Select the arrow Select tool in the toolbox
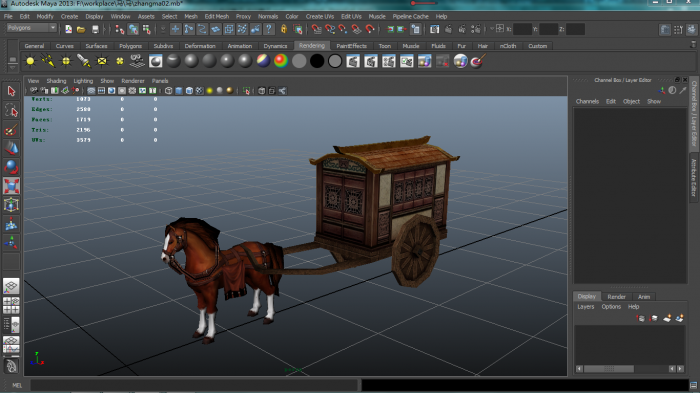 [x=11, y=92]
